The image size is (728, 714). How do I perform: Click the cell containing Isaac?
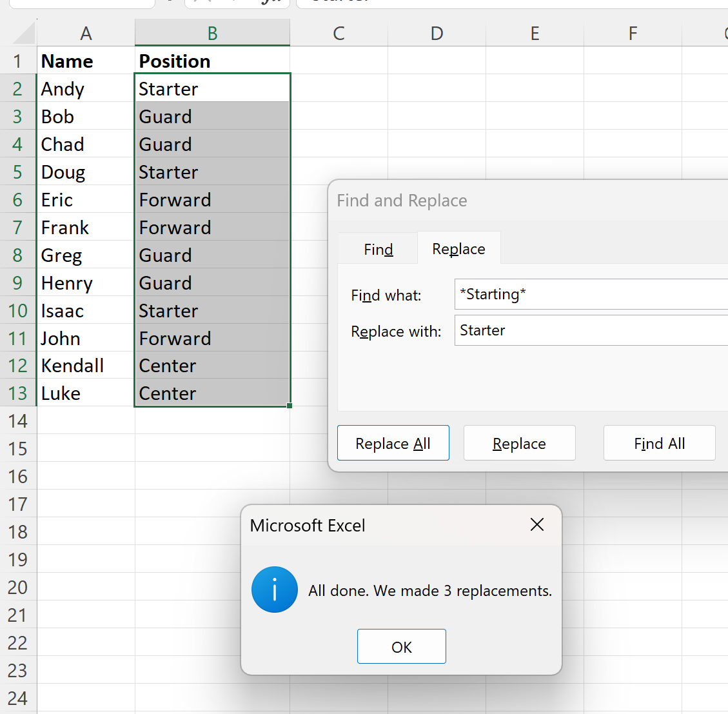pos(86,310)
